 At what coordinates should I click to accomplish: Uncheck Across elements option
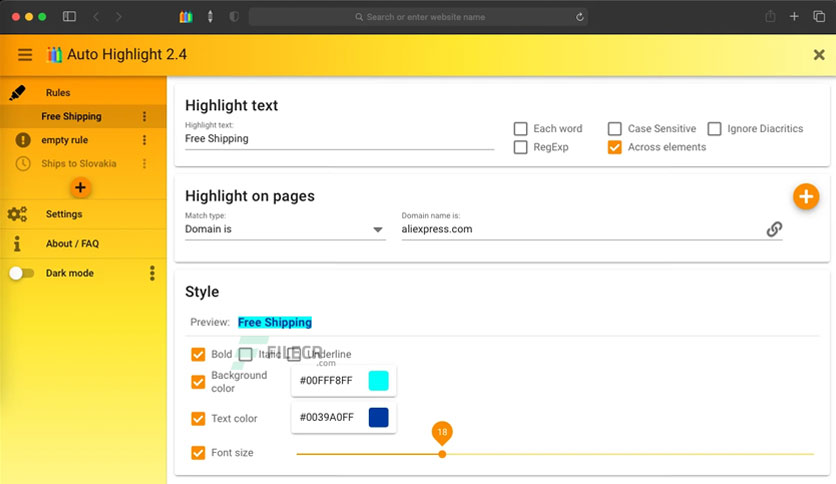pos(615,147)
